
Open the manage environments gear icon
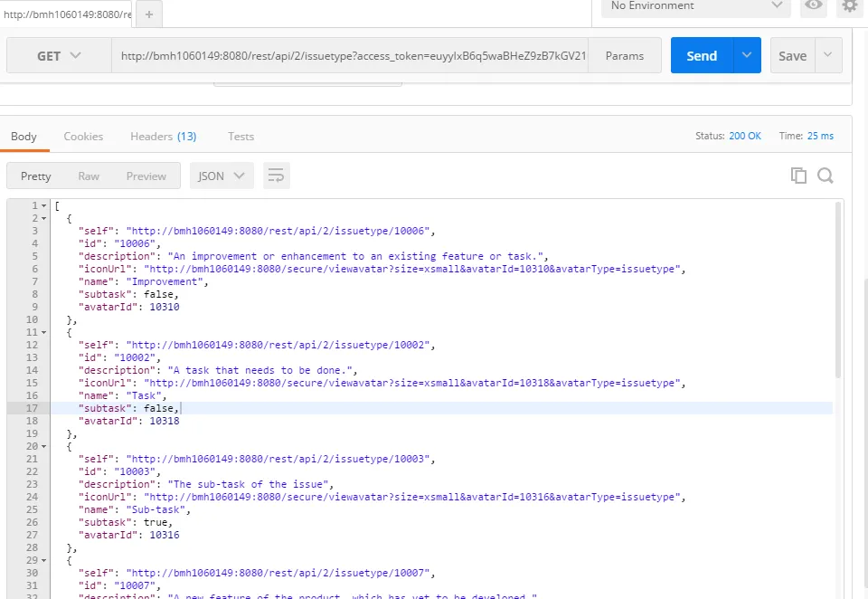850,5
